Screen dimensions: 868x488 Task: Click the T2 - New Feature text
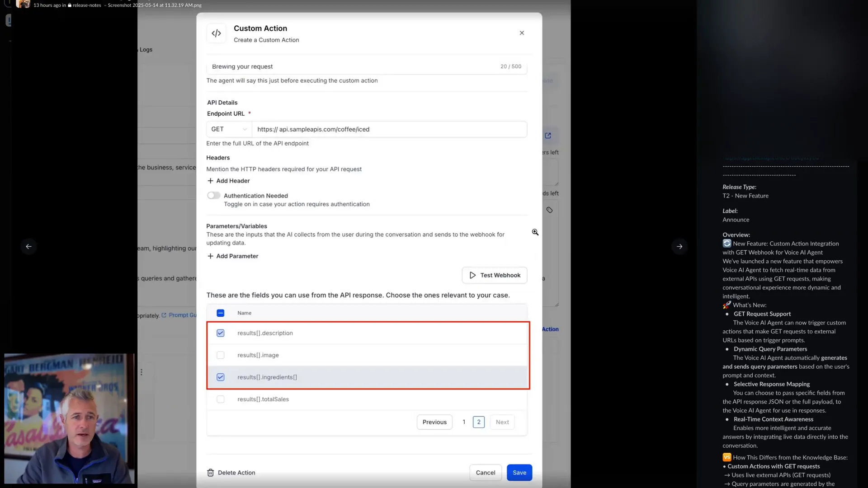tap(745, 196)
